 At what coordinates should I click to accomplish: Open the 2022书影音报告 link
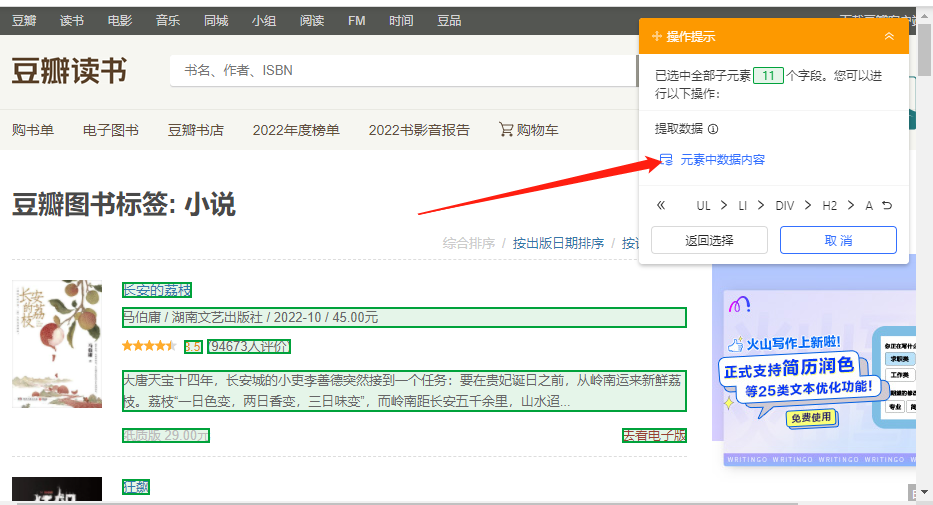(x=419, y=130)
